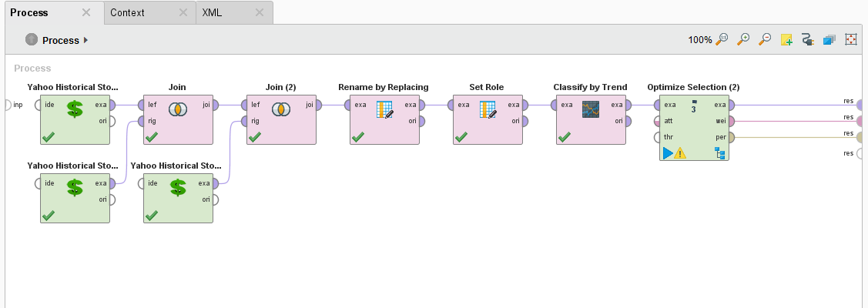Click the blue play arrow on Optimize Selection (2)

click(x=668, y=153)
